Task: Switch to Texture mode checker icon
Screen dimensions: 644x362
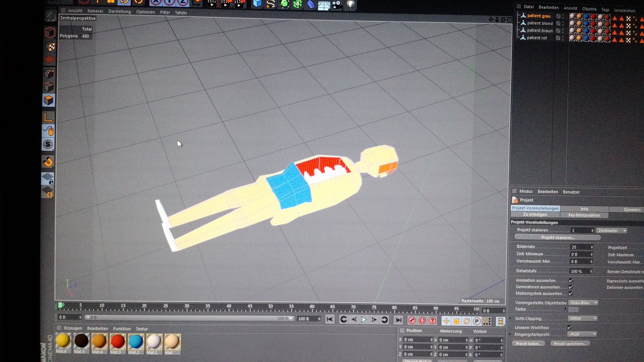Action: click(49, 46)
